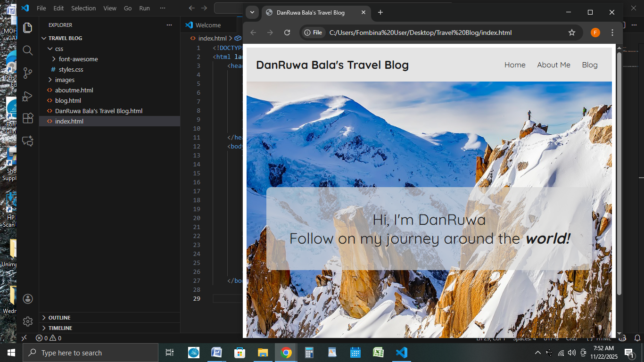This screenshot has height=362, width=644.
Task: Select index.html in the explorer
Action: pyautogui.click(x=109, y=121)
